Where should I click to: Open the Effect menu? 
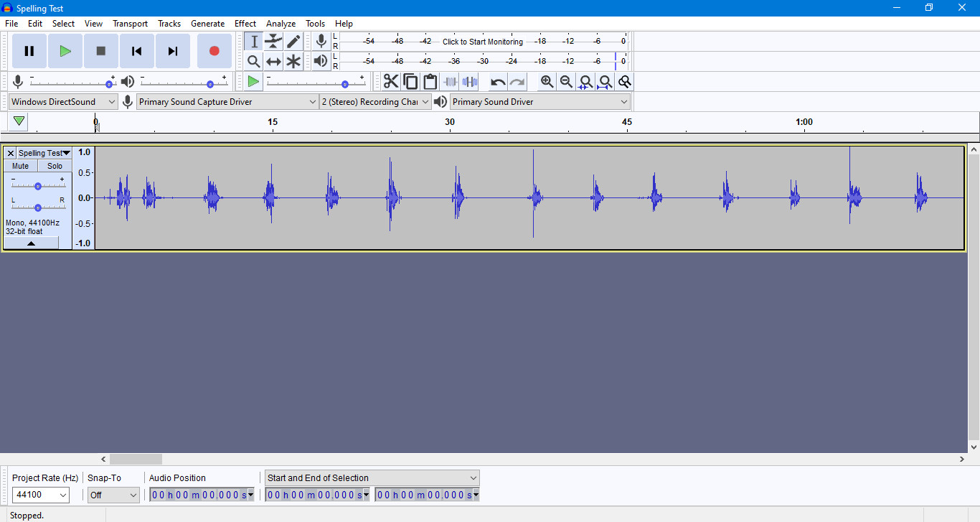click(x=245, y=24)
